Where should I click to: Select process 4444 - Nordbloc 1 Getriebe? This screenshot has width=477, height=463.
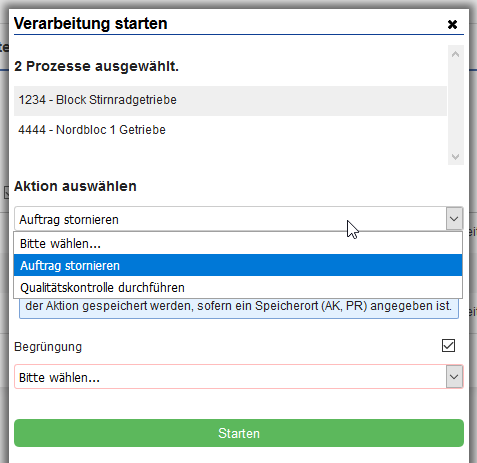(230, 130)
